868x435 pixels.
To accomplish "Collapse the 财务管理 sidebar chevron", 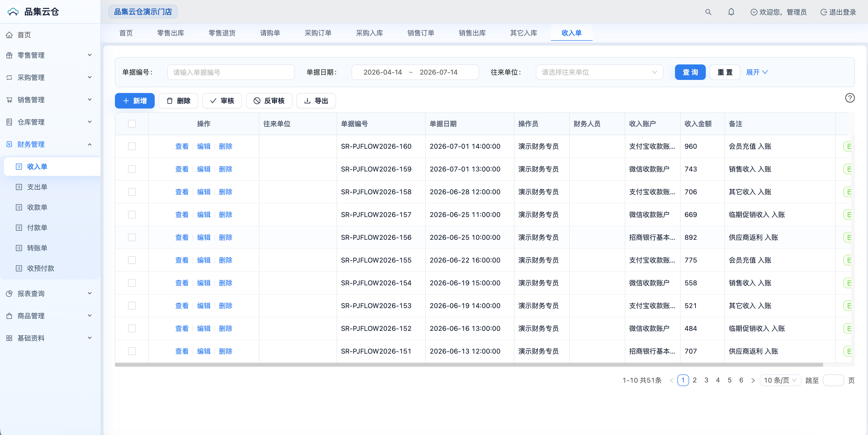I will tap(90, 144).
